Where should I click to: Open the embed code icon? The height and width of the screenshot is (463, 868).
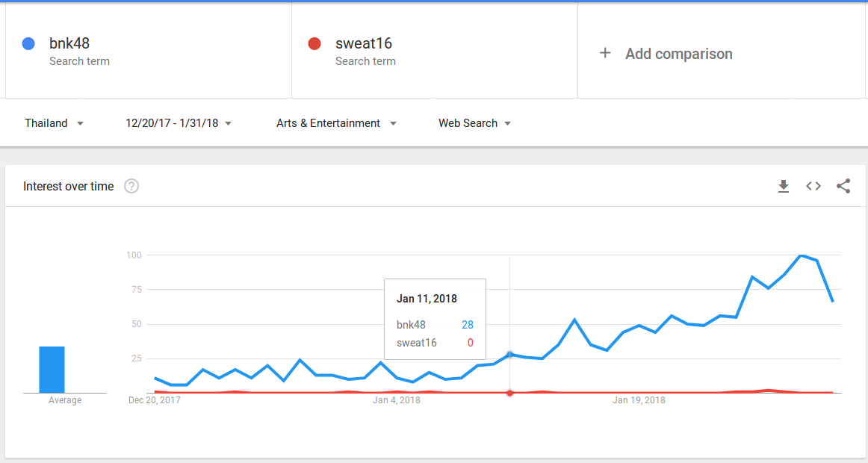813,187
